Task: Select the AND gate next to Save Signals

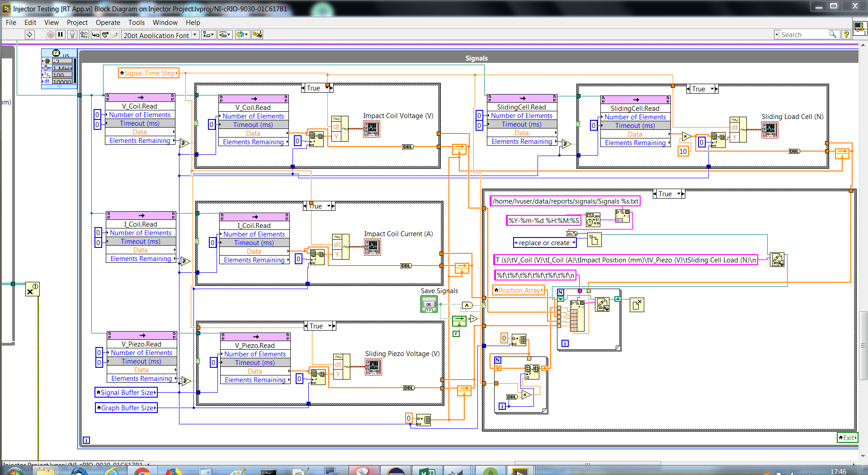Action: 467,305
